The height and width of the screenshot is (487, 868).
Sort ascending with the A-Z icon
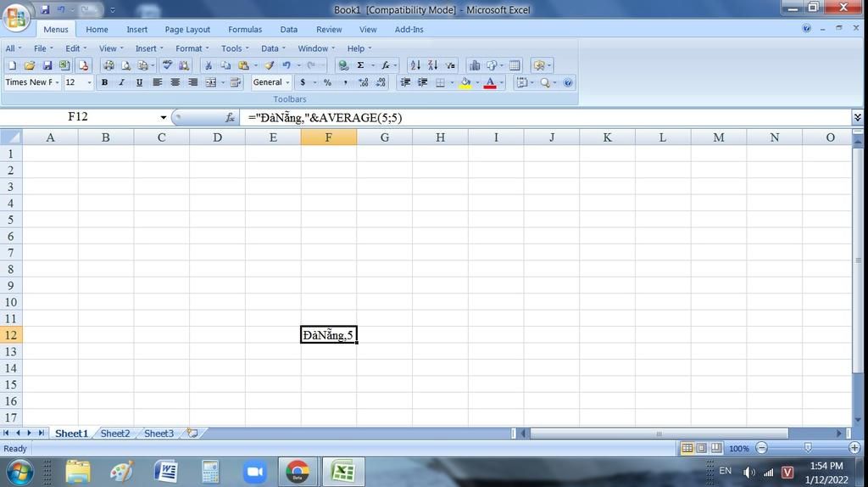point(415,65)
